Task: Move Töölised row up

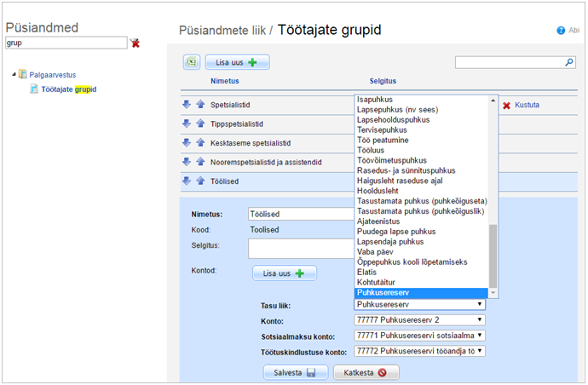Action: click(200, 181)
